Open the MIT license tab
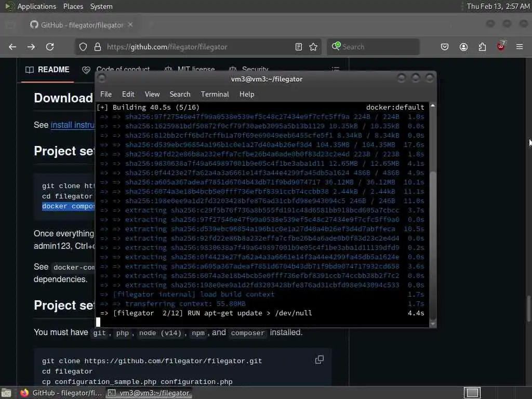The image size is (532, 399). coord(190,69)
